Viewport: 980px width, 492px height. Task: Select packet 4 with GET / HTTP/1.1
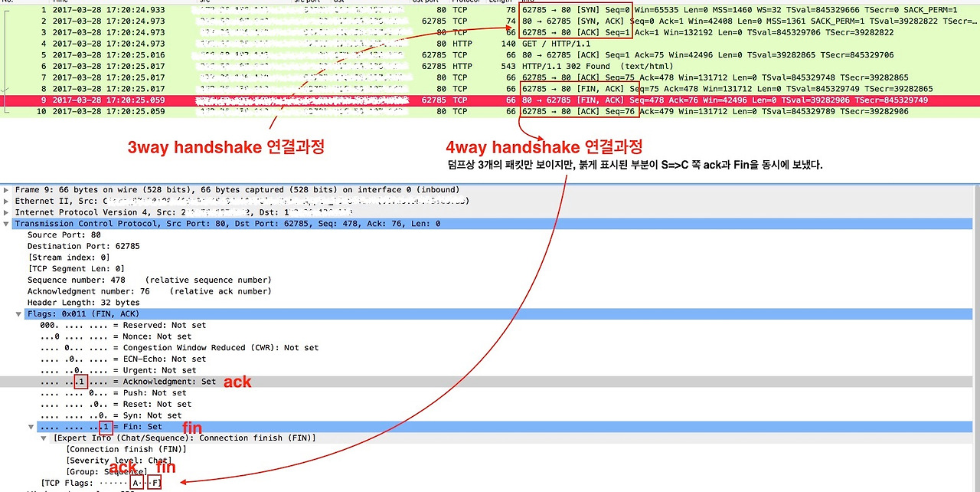(490, 44)
